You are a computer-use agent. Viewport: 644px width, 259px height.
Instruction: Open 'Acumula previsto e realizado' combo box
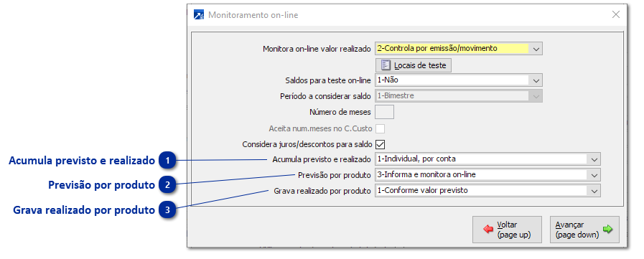487,159
